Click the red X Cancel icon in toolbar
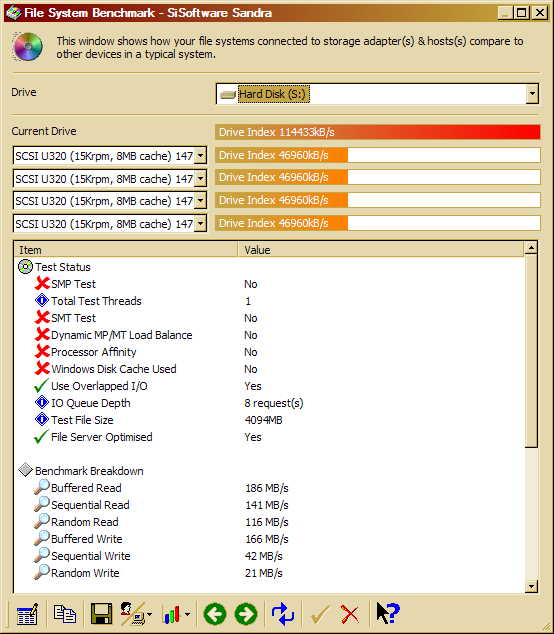554x634 pixels. click(350, 614)
